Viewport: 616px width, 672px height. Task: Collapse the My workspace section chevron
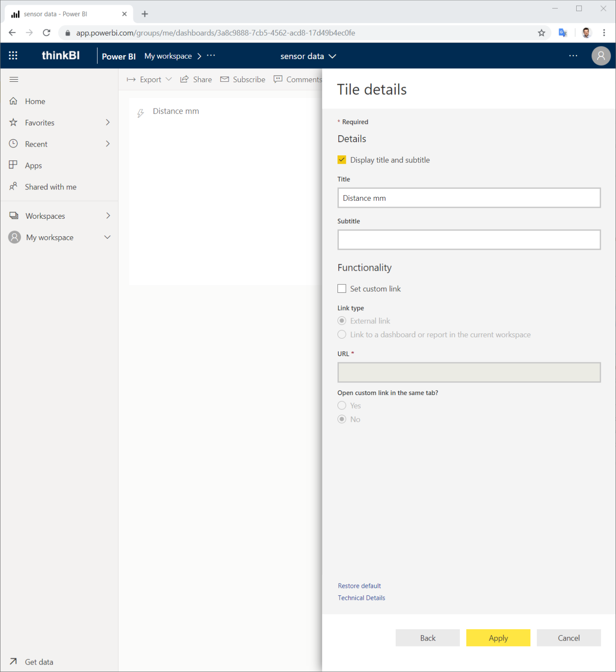click(x=107, y=237)
